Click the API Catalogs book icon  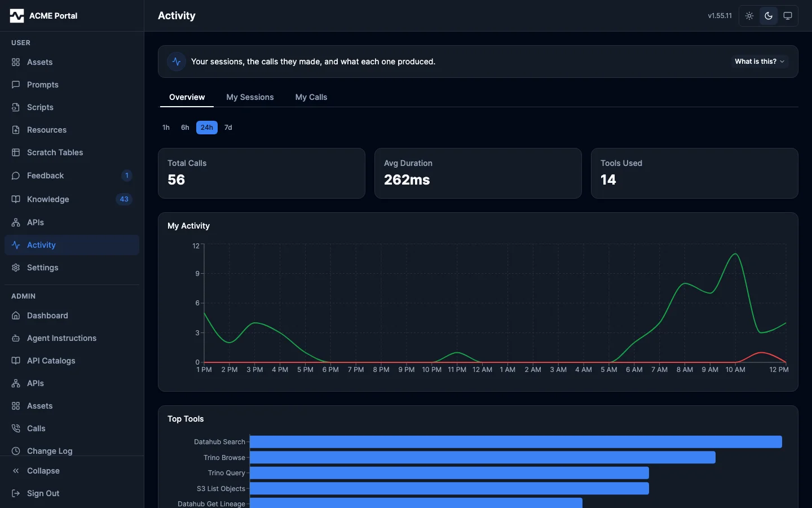pyautogui.click(x=16, y=361)
